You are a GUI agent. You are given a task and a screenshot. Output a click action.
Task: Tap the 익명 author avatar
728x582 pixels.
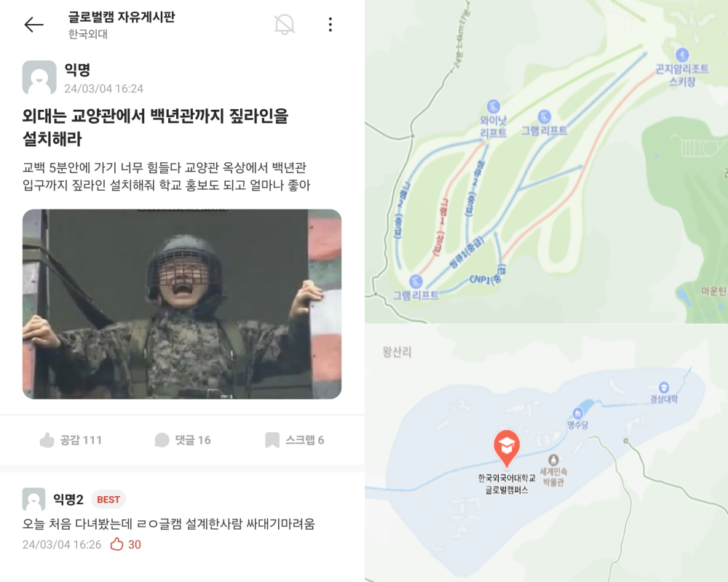click(x=39, y=78)
